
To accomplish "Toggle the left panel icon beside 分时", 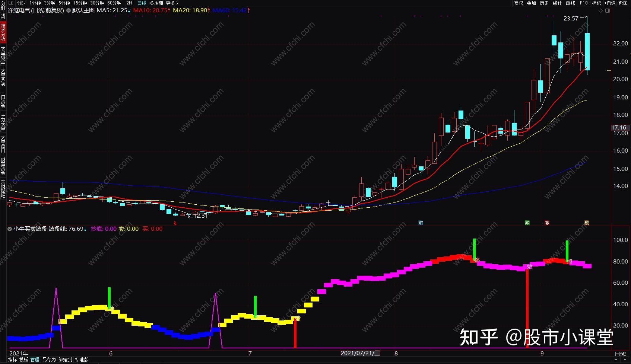I will point(10,3).
